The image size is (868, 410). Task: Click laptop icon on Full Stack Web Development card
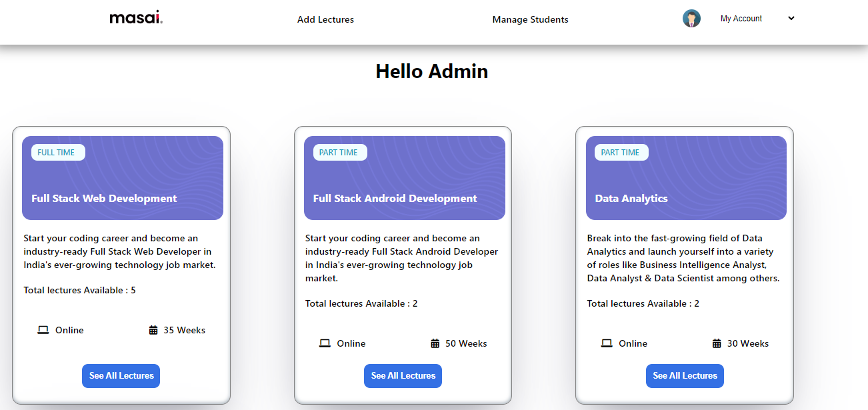coord(43,330)
